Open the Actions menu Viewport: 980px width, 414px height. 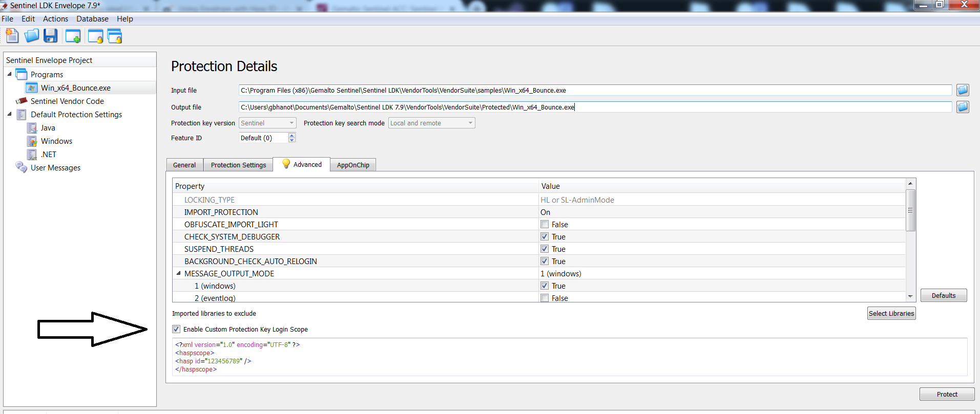[x=55, y=19]
